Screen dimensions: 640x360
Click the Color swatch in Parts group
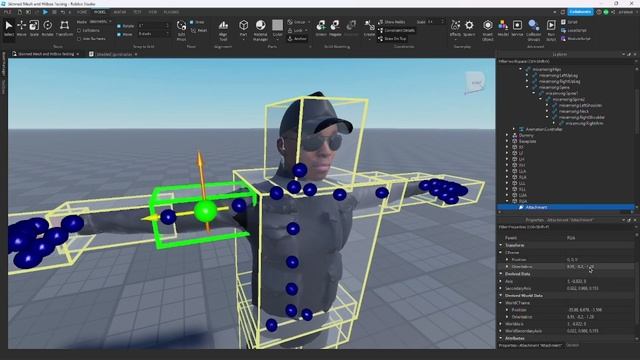point(278,26)
